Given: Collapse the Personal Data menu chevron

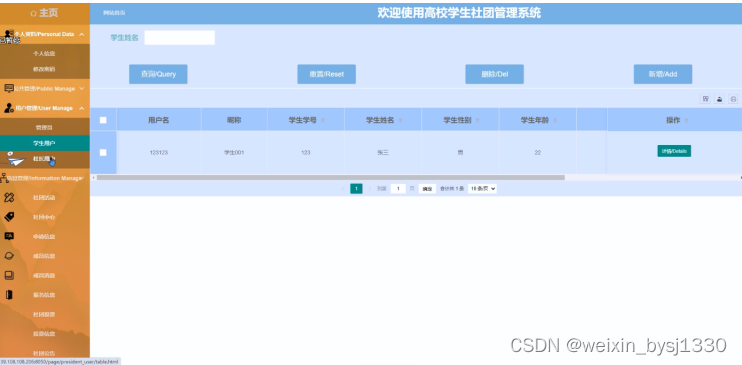Looking at the screenshot, I should coord(81,34).
